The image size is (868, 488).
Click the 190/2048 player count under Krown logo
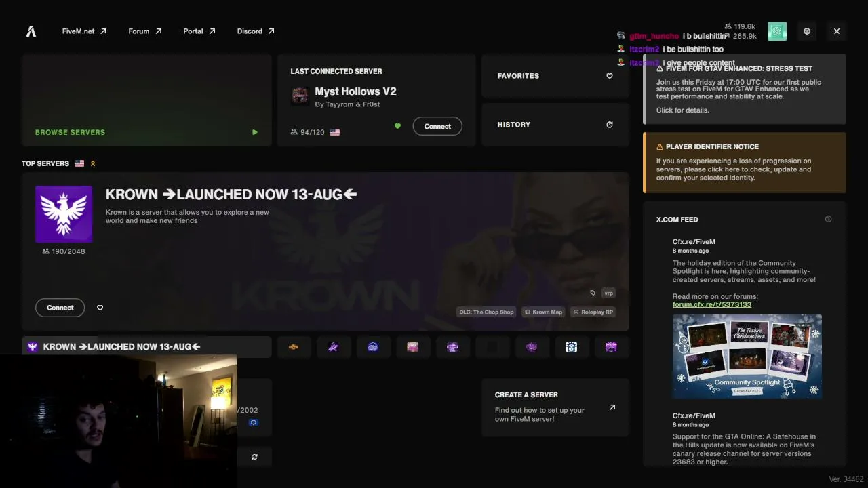coord(64,251)
